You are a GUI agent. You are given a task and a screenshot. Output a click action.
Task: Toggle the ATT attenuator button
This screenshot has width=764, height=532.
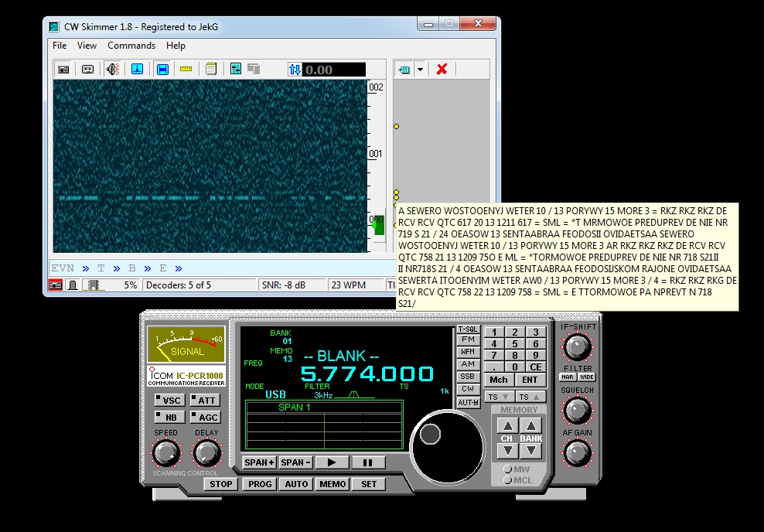click(x=205, y=401)
